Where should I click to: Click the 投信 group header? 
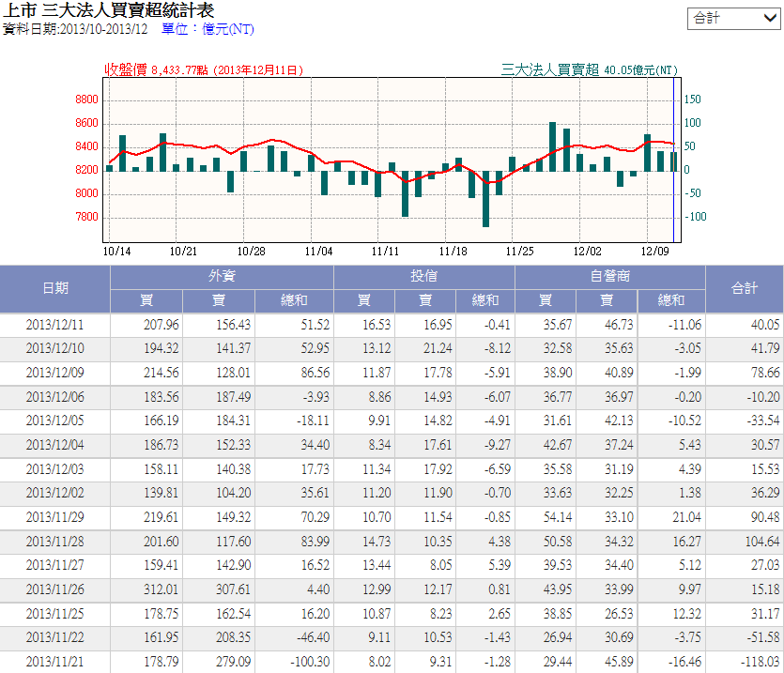coord(424,277)
